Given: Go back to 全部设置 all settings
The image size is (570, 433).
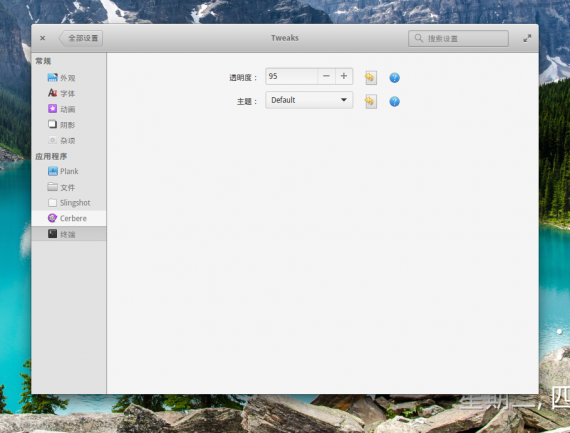Looking at the screenshot, I should 81,38.
